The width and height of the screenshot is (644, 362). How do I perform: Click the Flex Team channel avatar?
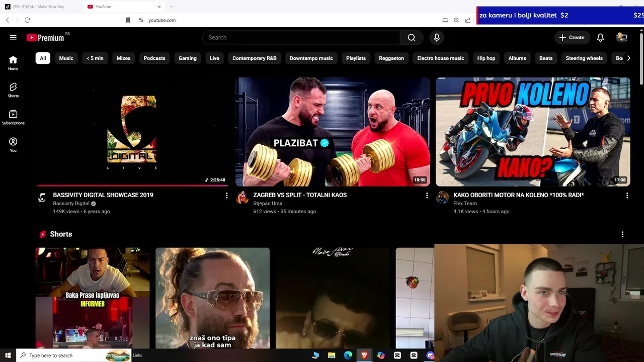(443, 198)
